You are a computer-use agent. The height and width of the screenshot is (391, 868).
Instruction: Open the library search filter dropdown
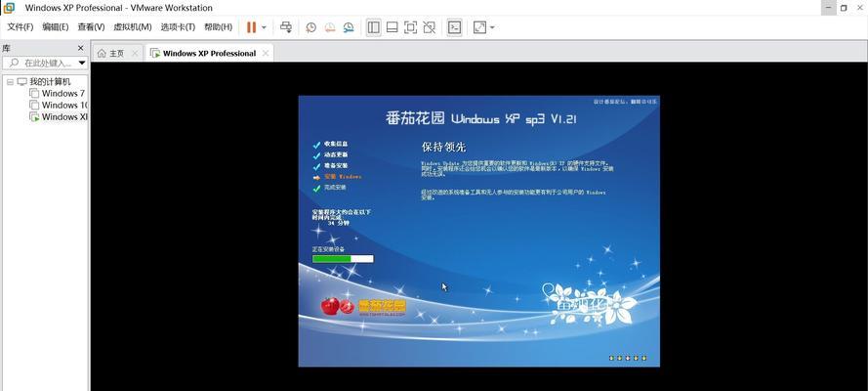[82, 64]
